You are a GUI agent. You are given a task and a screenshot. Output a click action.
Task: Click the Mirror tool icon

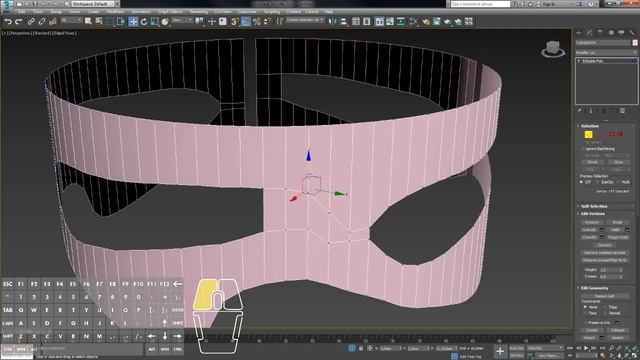[x=333, y=21]
